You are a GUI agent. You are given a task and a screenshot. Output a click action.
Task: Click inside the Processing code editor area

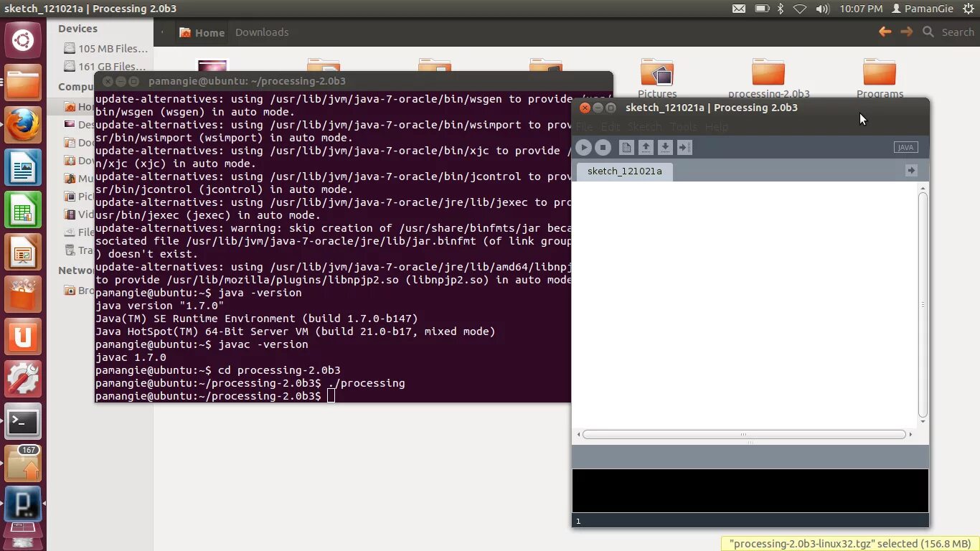744,304
